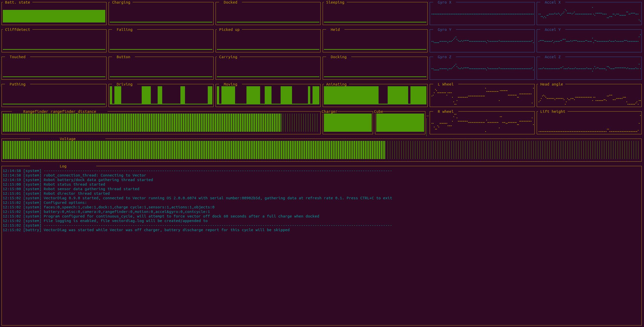This screenshot has width=644, height=327.
Task: Click the Head angle plot
Action: coord(589,95)
